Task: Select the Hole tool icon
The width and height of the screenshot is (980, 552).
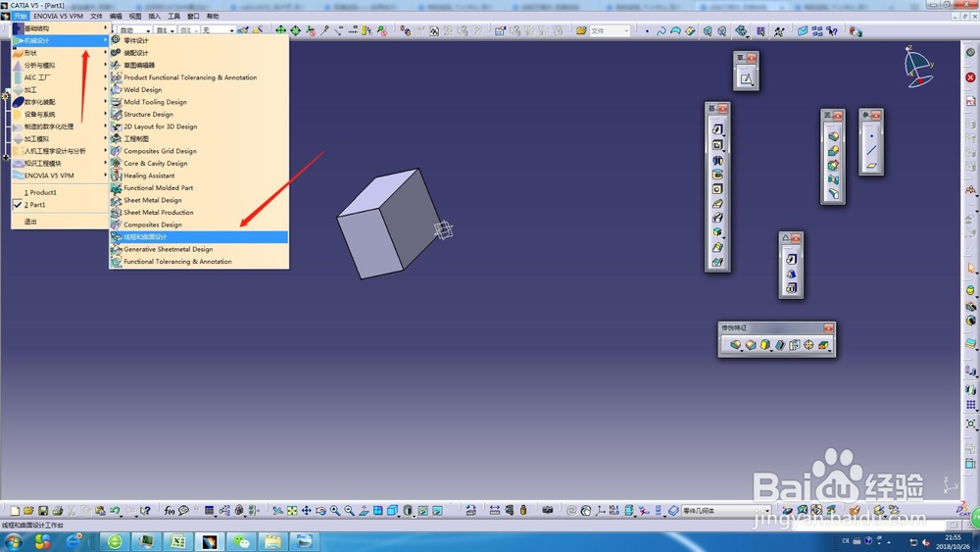Action: pos(717,189)
